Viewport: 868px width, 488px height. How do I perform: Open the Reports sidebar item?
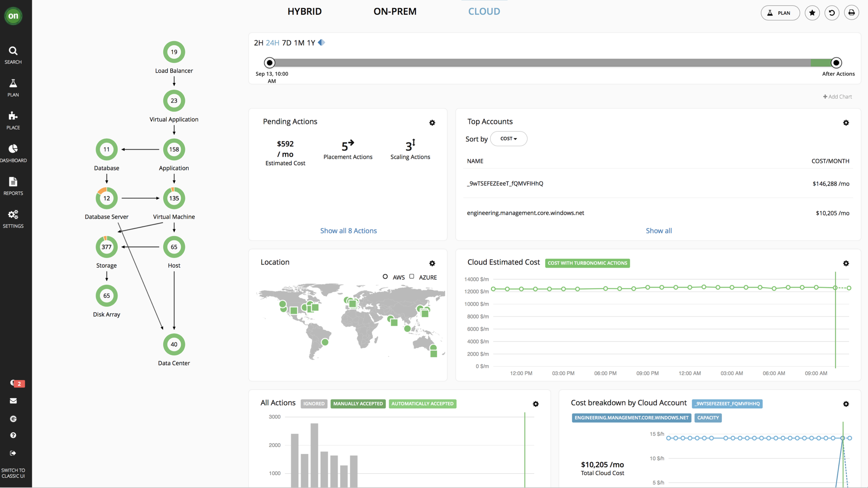coord(13,186)
